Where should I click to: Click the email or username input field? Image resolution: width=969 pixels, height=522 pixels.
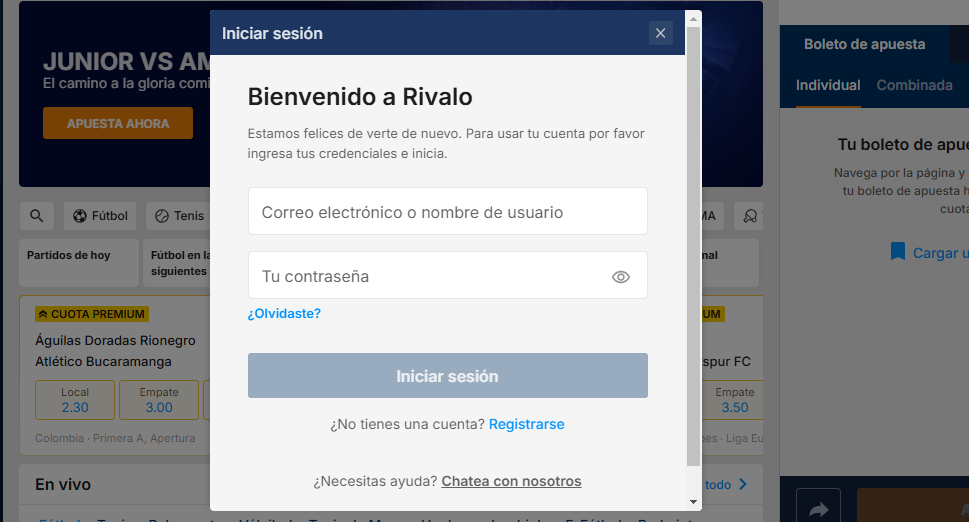[447, 211]
